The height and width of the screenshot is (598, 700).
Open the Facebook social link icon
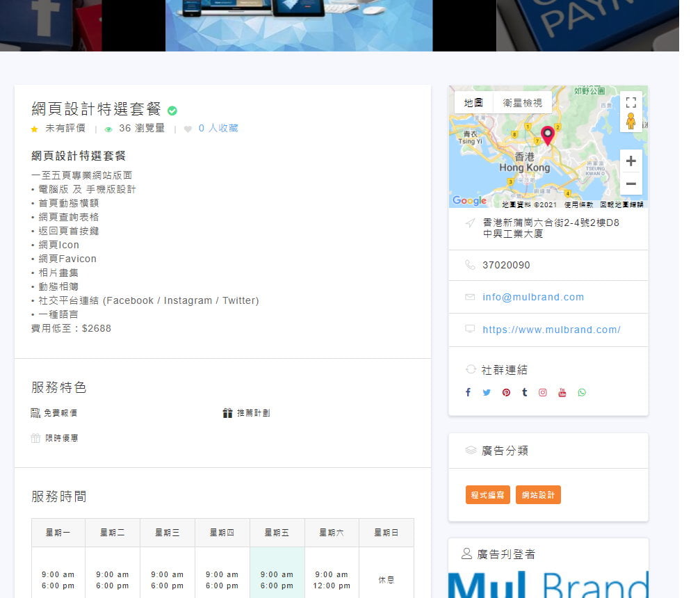tap(468, 393)
